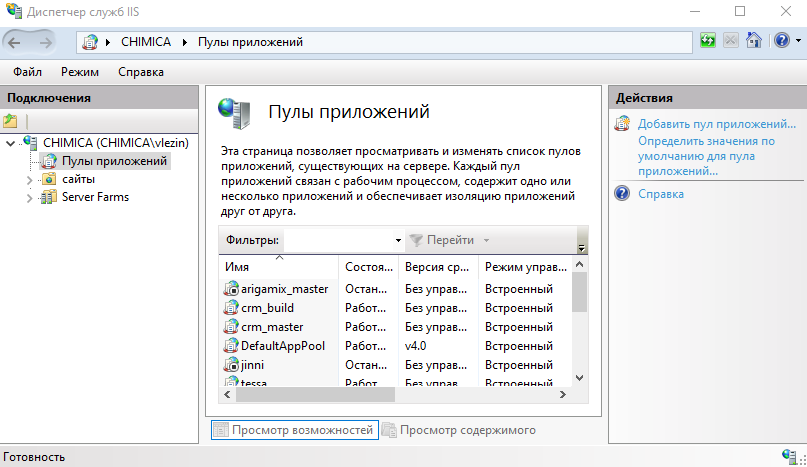The width and height of the screenshot is (807, 467).
Task: Open the Файл menu
Action: pos(28,72)
